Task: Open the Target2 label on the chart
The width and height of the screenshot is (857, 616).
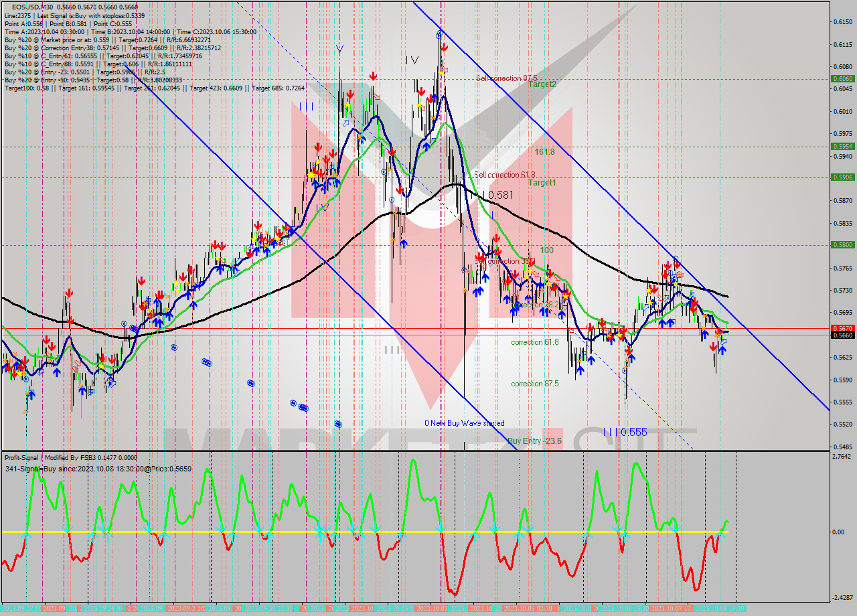Action: tap(544, 85)
